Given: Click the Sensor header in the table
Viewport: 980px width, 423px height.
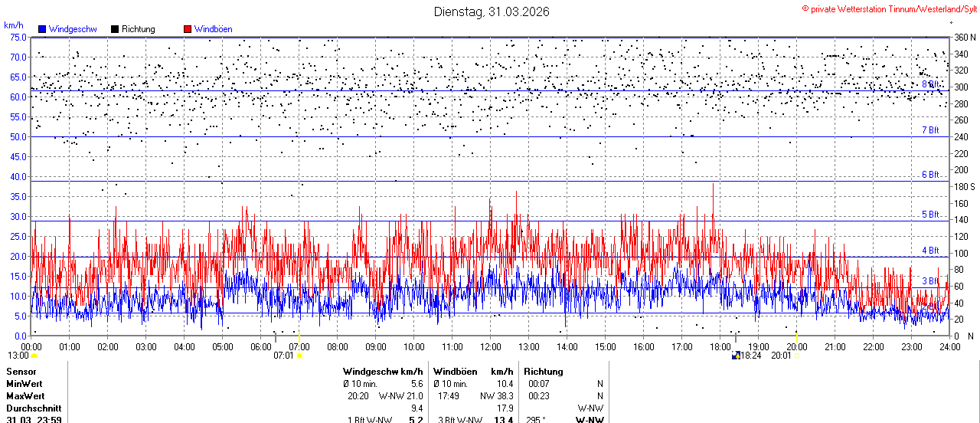Looking at the screenshot, I should point(21,372).
